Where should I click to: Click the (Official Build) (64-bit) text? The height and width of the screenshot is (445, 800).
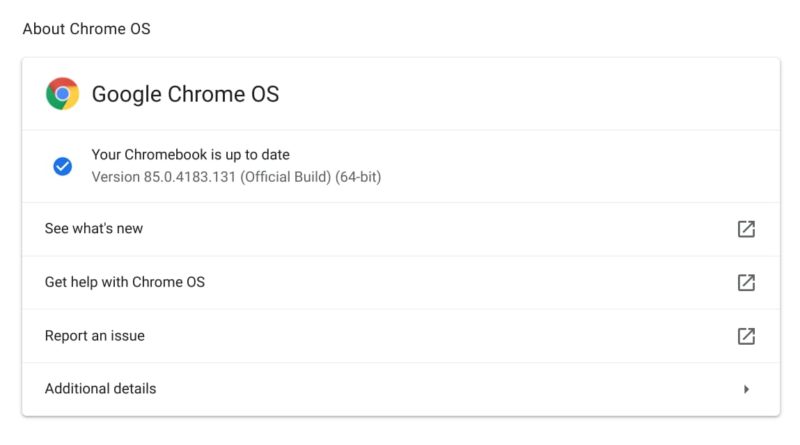(x=311, y=177)
